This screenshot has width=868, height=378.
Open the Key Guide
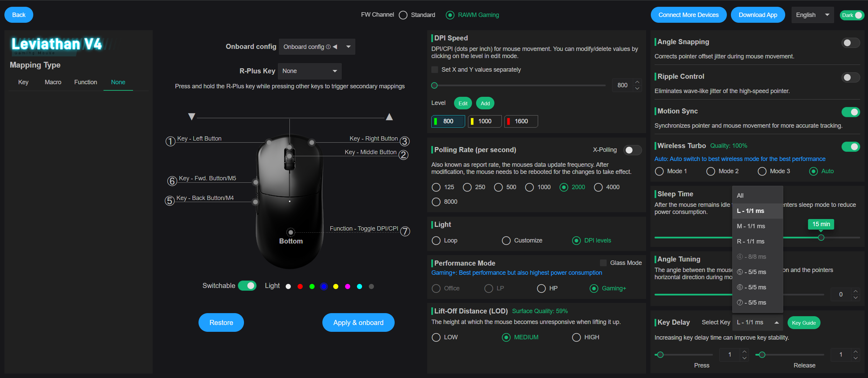804,323
